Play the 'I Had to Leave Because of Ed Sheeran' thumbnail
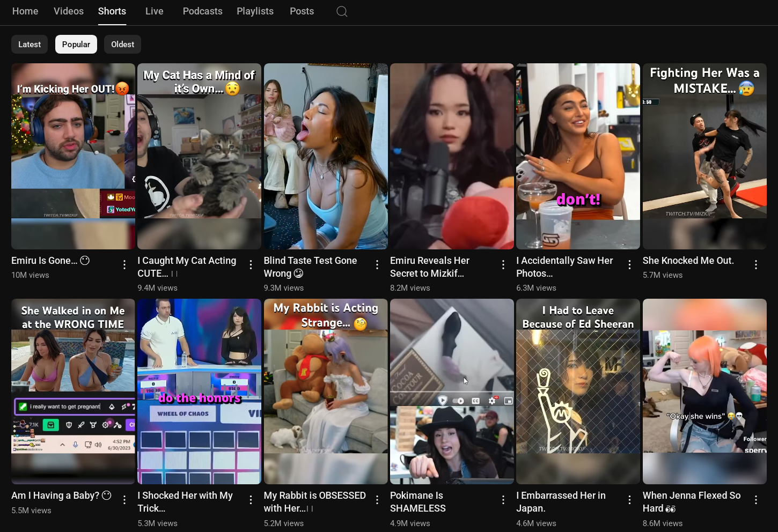 pyautogui.click(x=578, y=391)
